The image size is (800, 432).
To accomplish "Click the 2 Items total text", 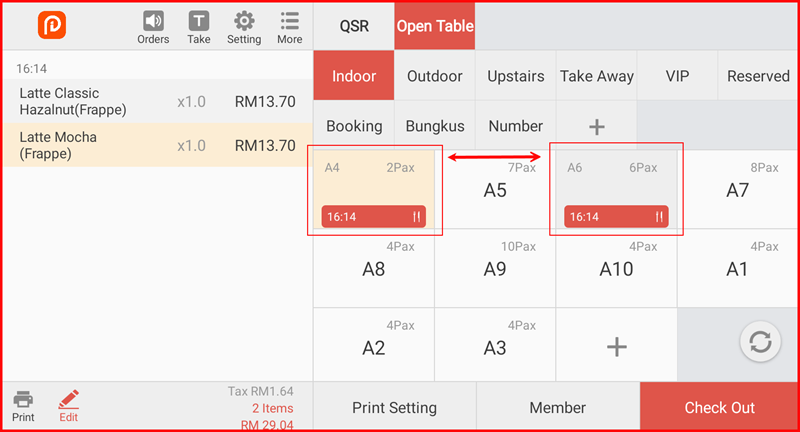I will (x=272, y=408).
